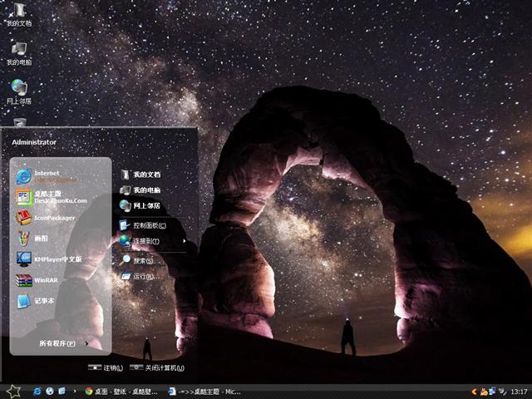Launch Internet Explorer from Start menu

point(47,176)
